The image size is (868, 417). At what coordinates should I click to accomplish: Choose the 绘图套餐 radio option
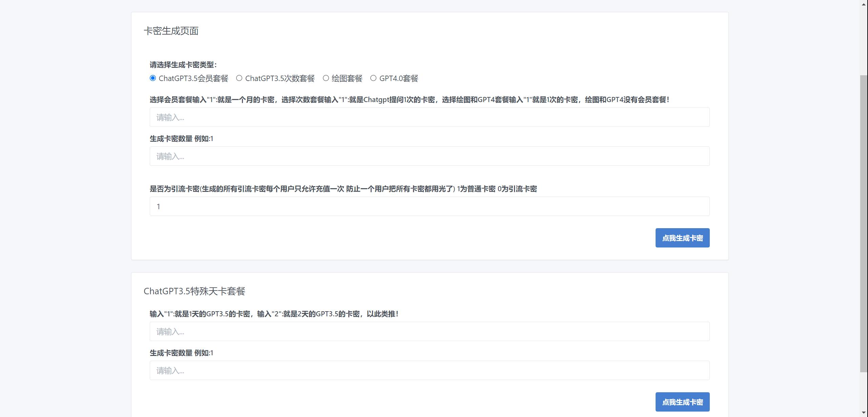[x=326, y=78]
